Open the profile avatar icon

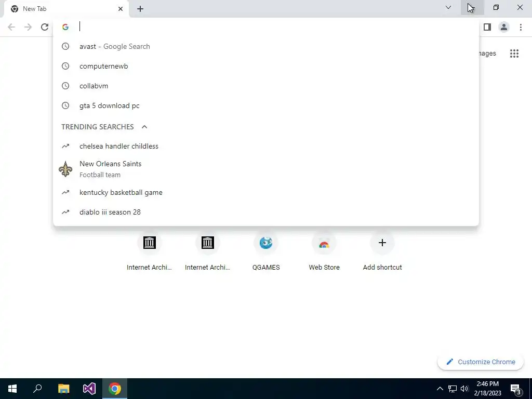(504, 27)
